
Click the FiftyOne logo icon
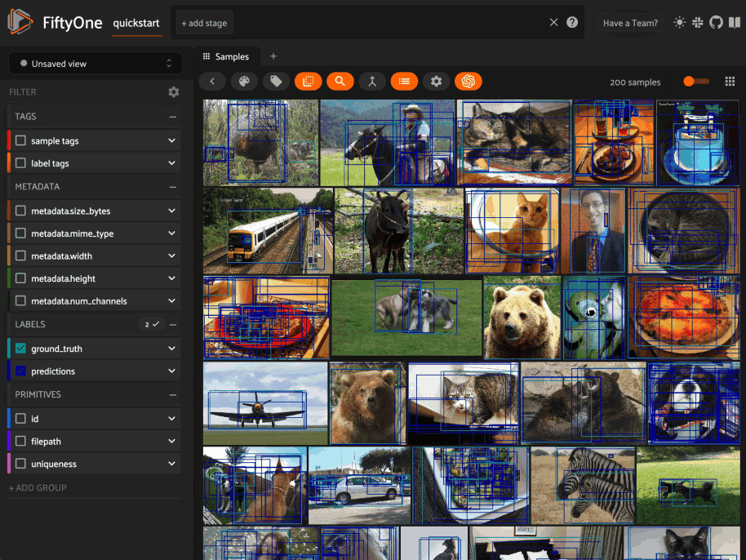tap(20, 22)
